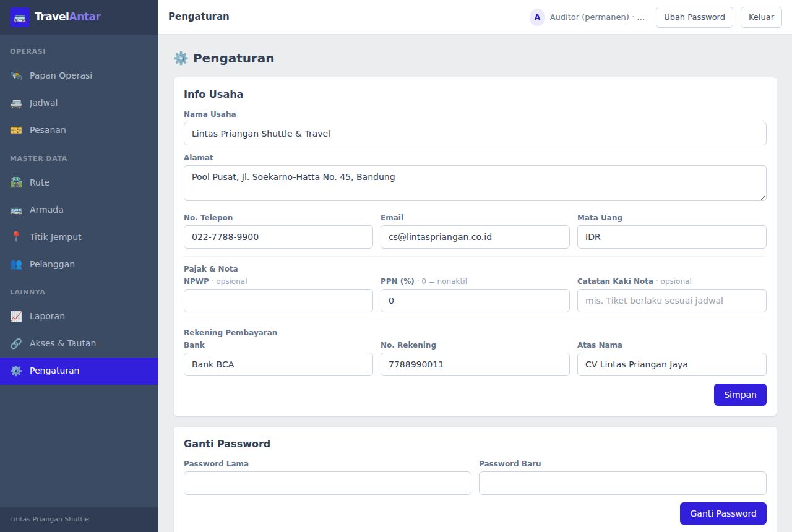Image resolution: width=792 pixels, height=532 pixels.
Task: Click the Laporan chart icon
Action: coord(16,316)
